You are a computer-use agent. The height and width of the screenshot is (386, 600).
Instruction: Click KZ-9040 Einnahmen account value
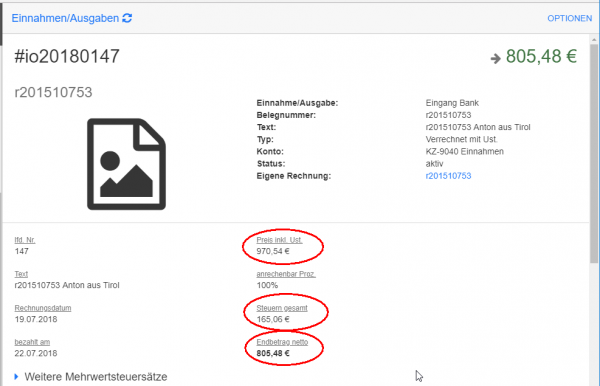[x=465, y=151]
